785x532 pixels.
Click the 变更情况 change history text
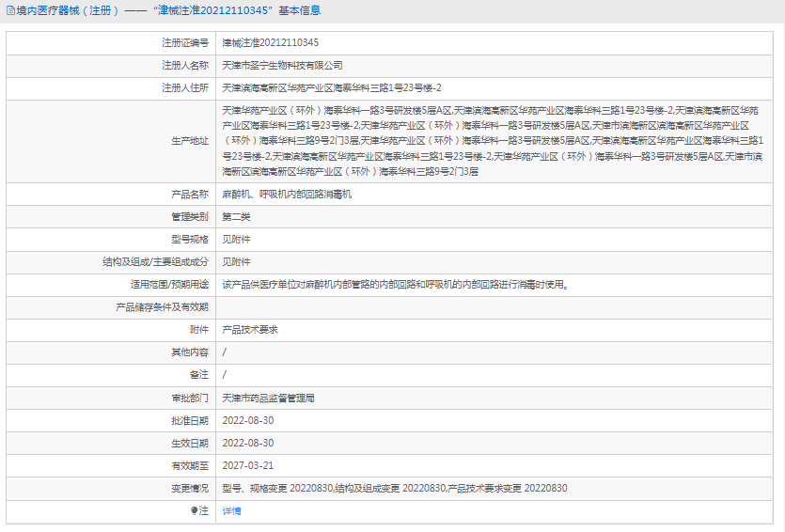(x=394, y=488)
